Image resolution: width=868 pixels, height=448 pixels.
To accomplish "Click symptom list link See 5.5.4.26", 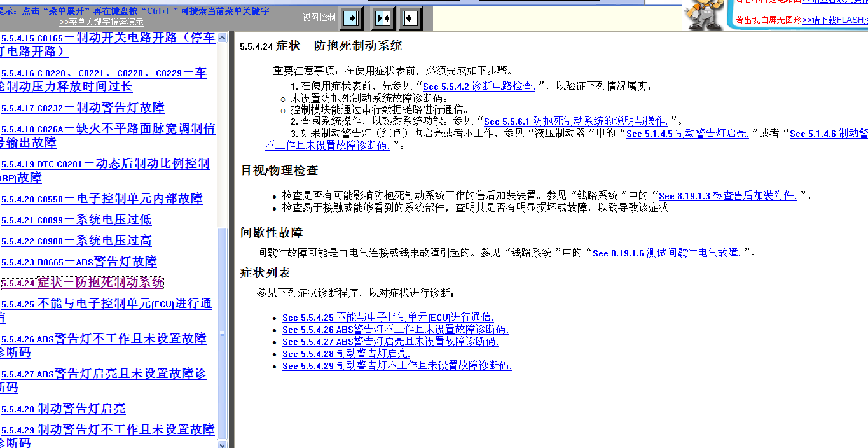I will click(x=396, y=329).
